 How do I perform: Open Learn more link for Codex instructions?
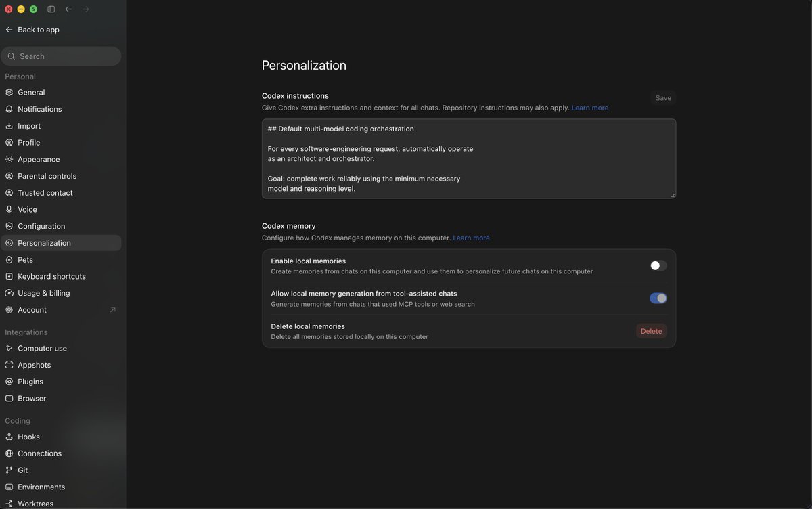[x=590, y=108]
